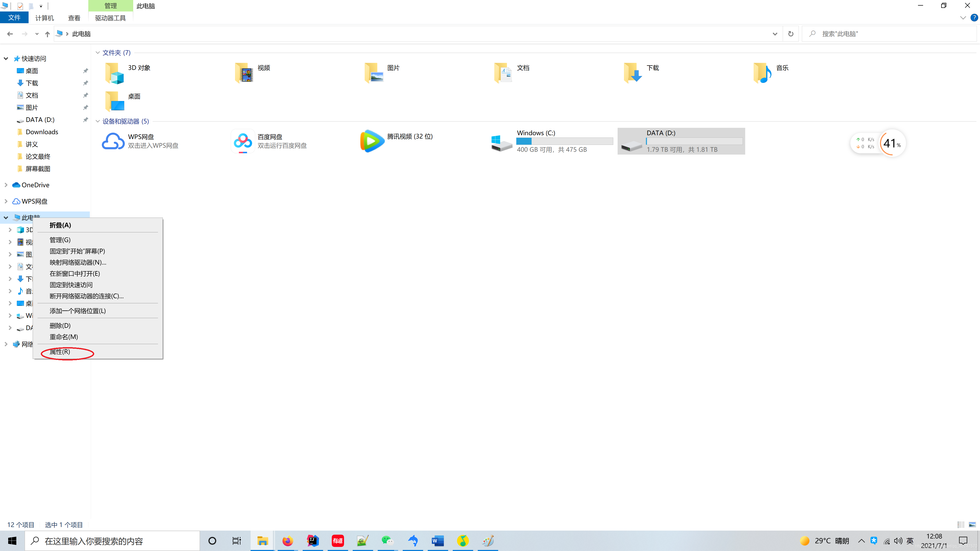
Task: Expand the OneDrive tree node
Action: [x=6, y=185]
